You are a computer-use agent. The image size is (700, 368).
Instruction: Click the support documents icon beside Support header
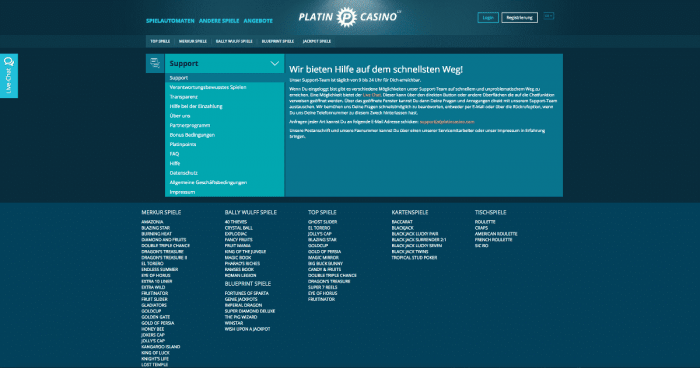pyautogui.click(x=155, y=63)
